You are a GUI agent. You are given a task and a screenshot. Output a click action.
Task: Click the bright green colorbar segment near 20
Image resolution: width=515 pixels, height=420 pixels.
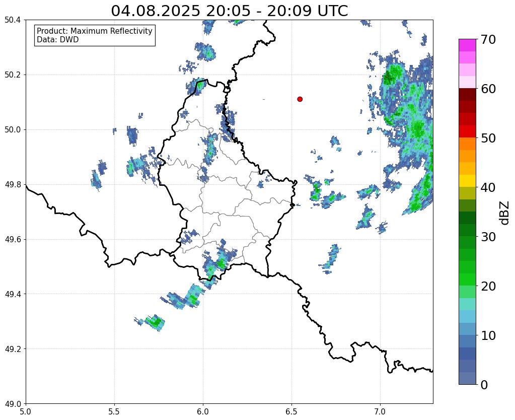467,279
